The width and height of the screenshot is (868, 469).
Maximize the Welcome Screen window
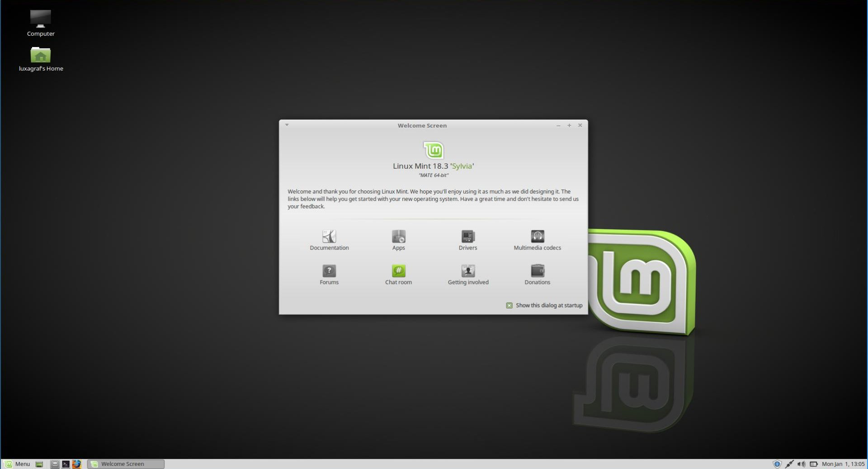pyautogui.click(x=569, y=125)
